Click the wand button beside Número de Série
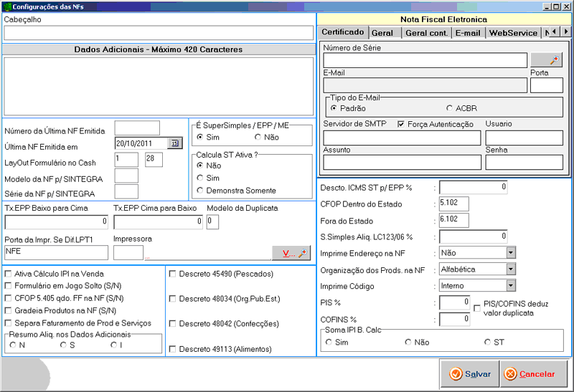 point(546,60)
